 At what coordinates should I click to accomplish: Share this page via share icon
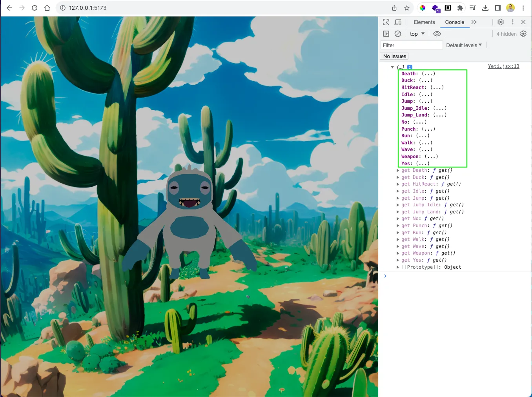[394, 8]
